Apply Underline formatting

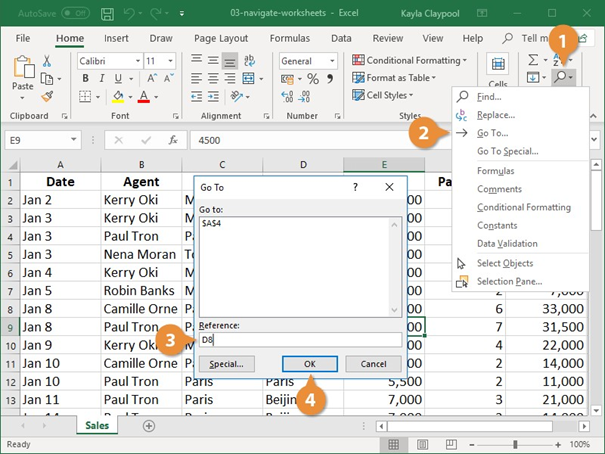118,79
